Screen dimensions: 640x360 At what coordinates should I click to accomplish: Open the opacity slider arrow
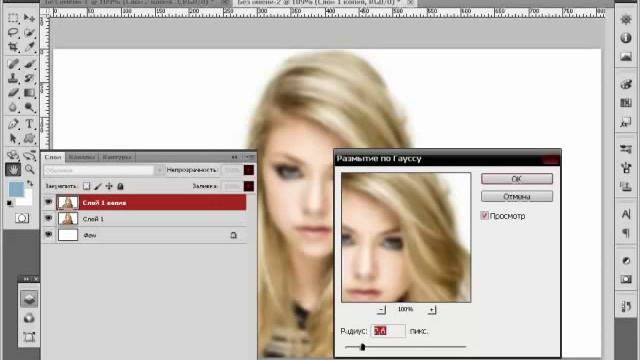[x=249, y=170]
